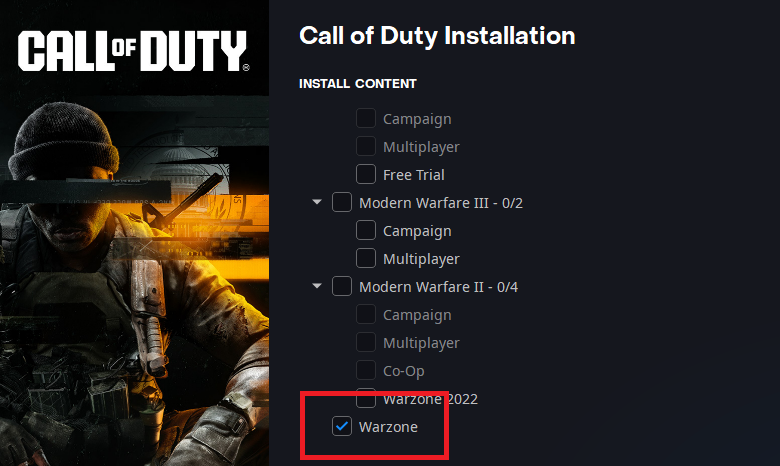Click the Call of Duty Installation title
Screen dimensions: 780x466
[437, 36]
